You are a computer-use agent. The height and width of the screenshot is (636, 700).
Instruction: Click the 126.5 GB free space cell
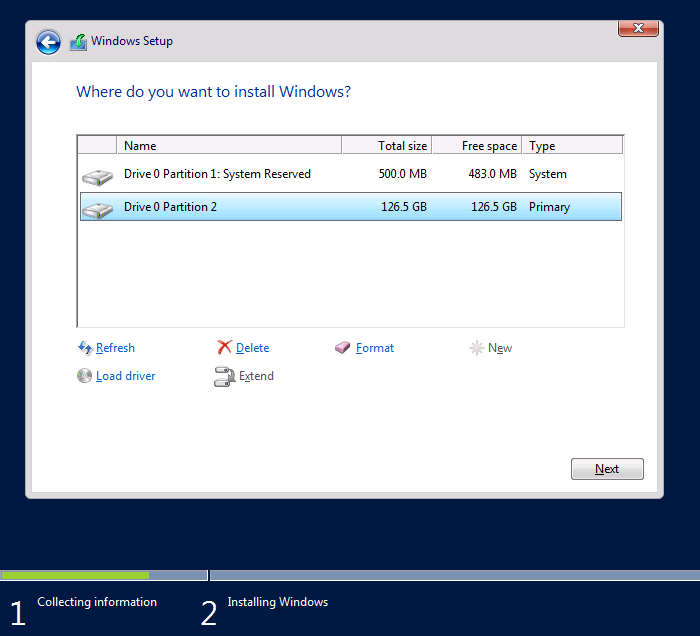click(x=494, y=207)
